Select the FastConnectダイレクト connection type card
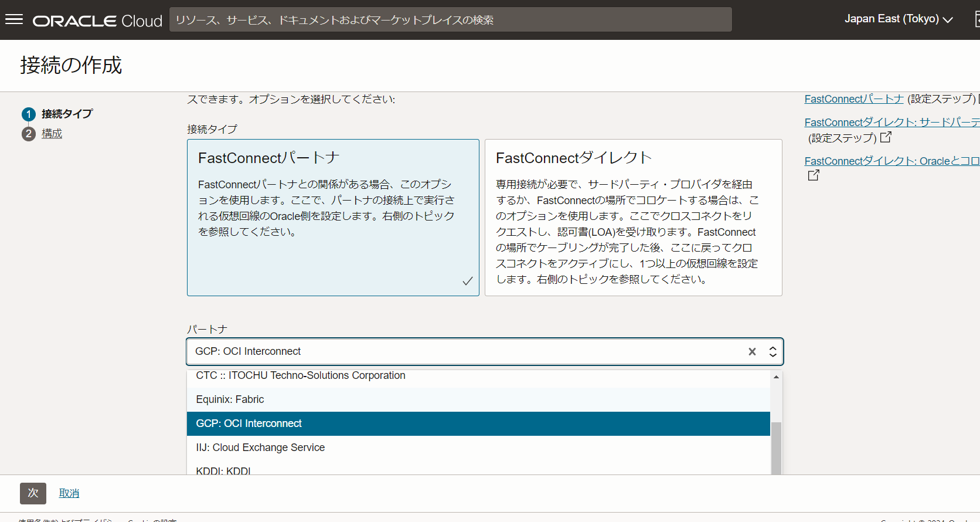 634,218
